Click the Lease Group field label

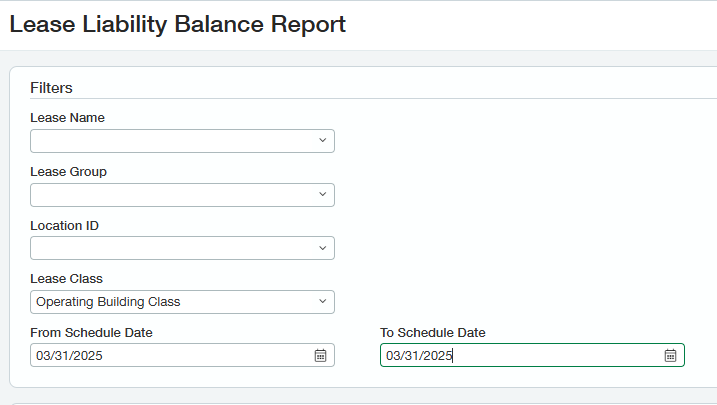(x=69, y=172)
